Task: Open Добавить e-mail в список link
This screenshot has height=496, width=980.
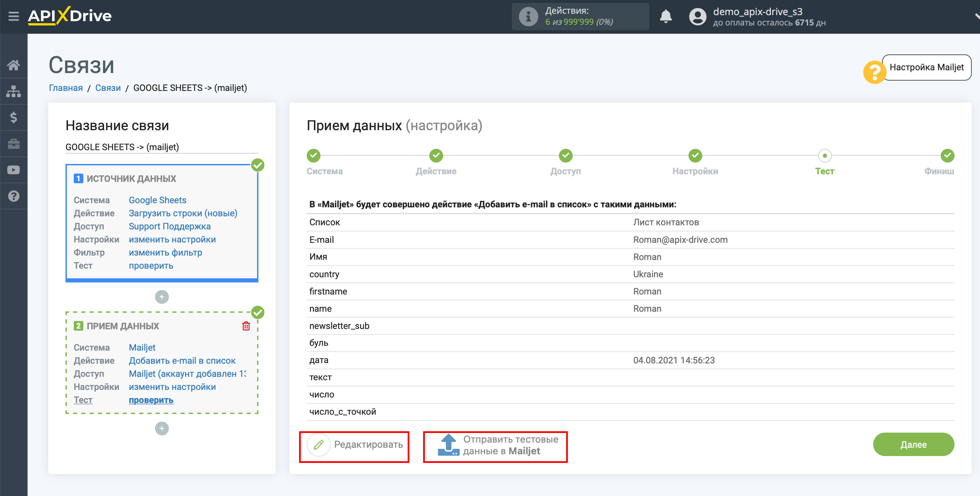Action: [182, 361]
